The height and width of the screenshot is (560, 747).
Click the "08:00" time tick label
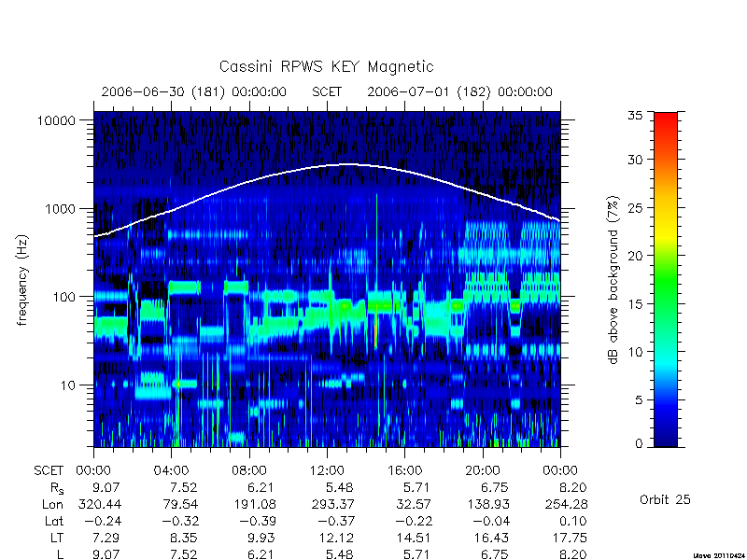249,471
